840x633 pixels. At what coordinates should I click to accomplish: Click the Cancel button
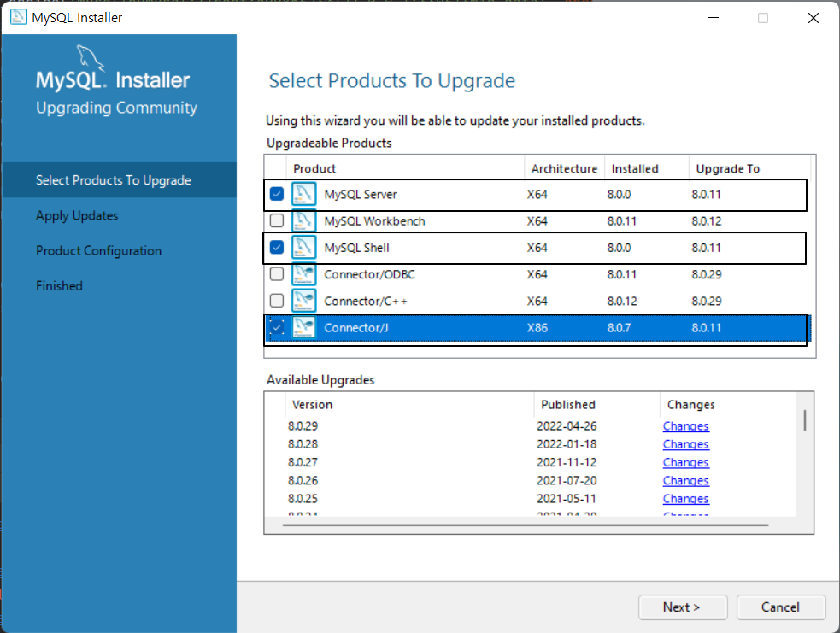[780, 607]
